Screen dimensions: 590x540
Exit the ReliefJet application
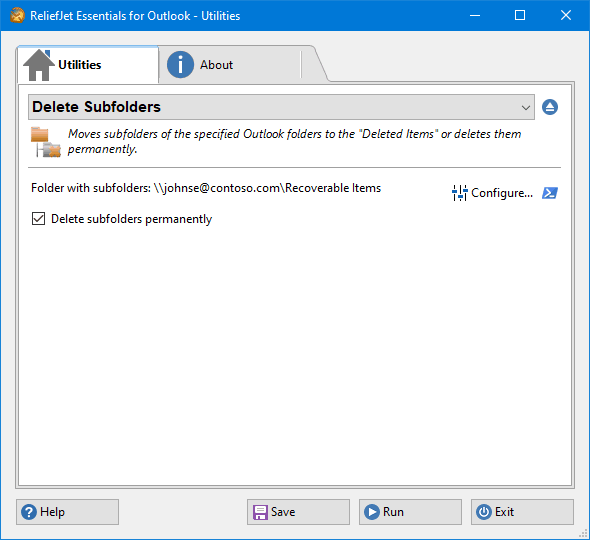[x=522, y=512]
